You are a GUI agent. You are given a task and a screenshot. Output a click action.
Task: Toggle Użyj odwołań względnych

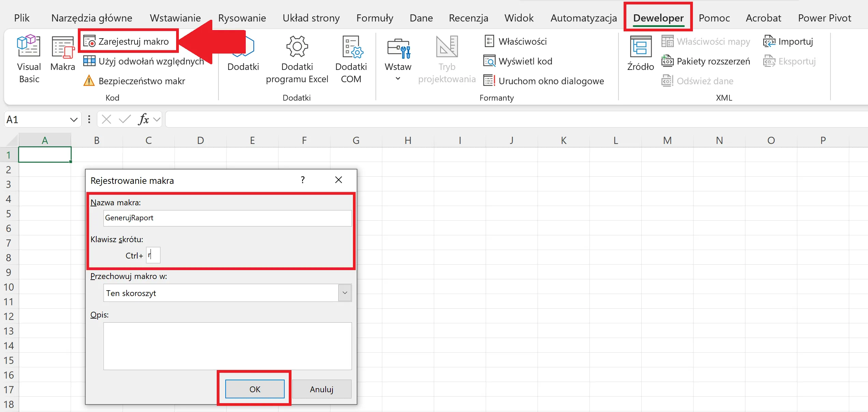tap(144, 61)
